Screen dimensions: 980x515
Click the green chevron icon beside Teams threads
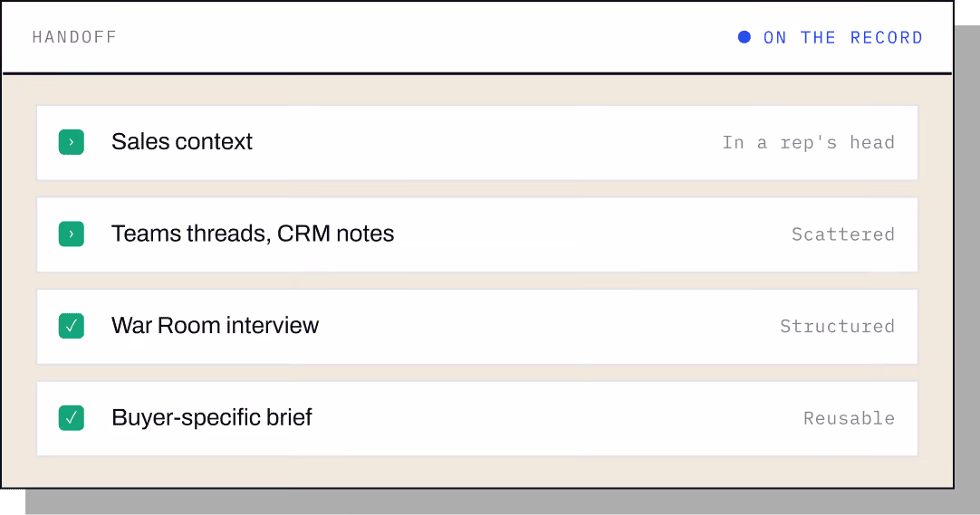(x=72, y=234)
